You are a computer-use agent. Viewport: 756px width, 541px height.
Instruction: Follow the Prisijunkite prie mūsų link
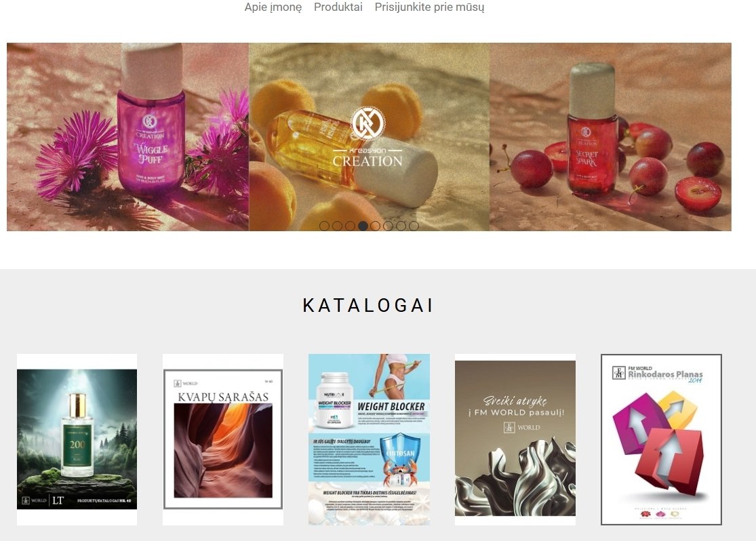tap(429, 7)
